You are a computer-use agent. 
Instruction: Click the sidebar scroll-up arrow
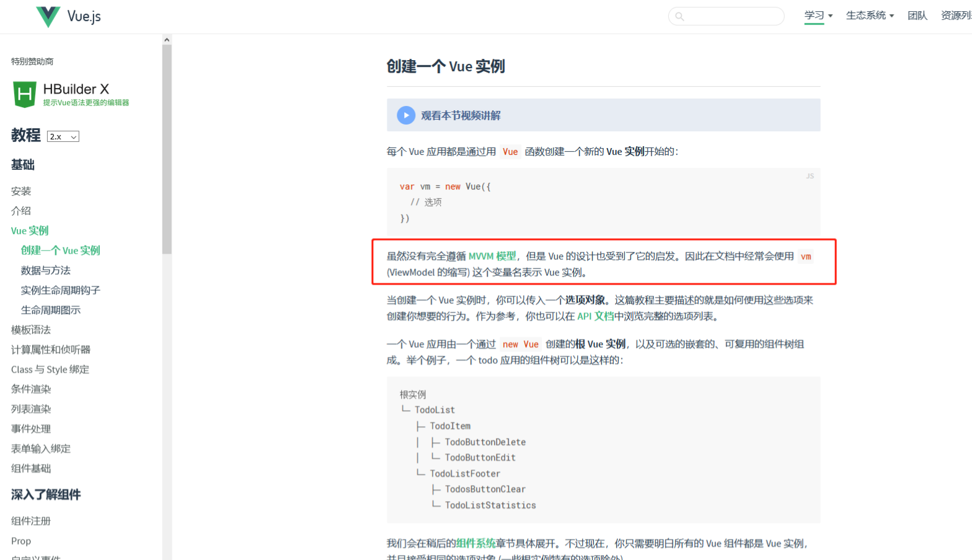167,40
